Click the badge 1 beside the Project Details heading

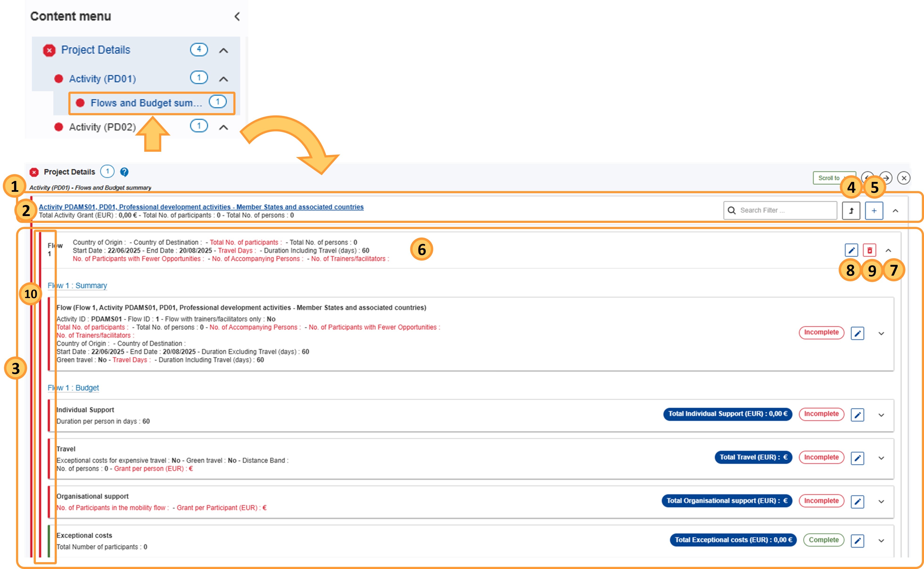[107, 172]
